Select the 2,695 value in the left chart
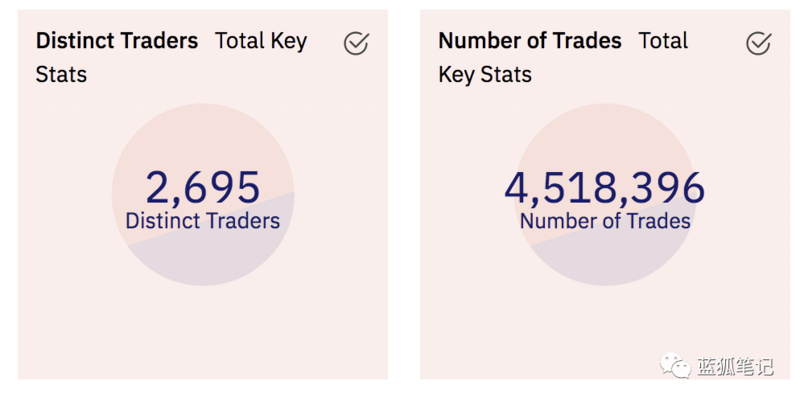Viewport: 800px width, 402px height. (203, 187)
